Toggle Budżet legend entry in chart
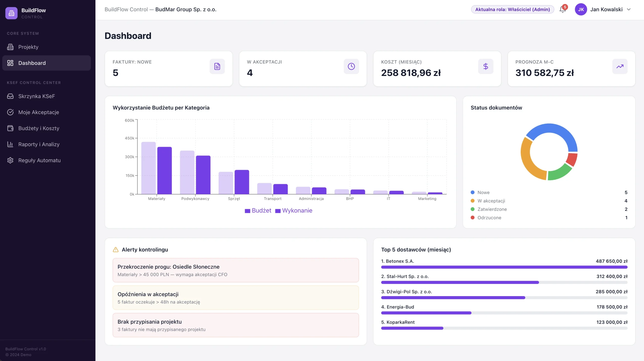This screenshot has height=361, width=644. [258, 211]
